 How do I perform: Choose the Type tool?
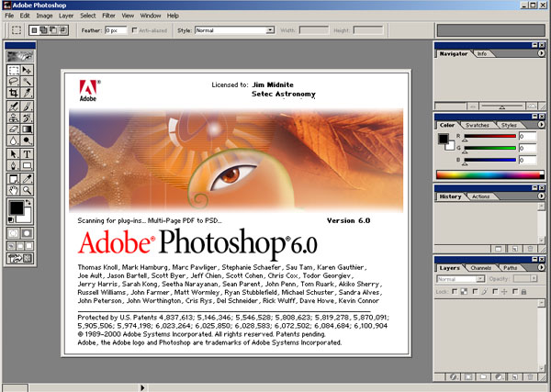click(x=27, y=154)
